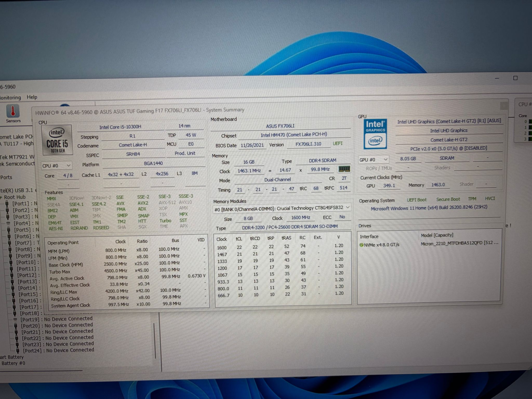Open the Monitoring menu
Screen dimensions: 532x399
pos(10,97)
